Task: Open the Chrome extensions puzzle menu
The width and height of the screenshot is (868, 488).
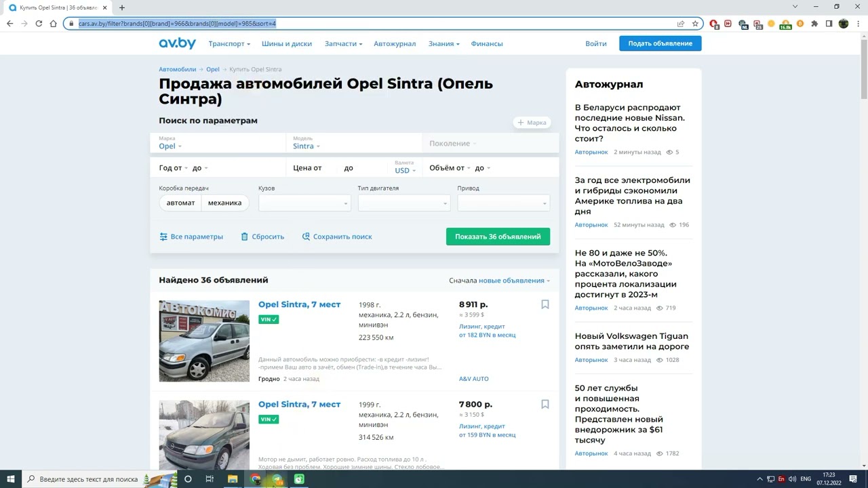Action: [x=814, y=24]
